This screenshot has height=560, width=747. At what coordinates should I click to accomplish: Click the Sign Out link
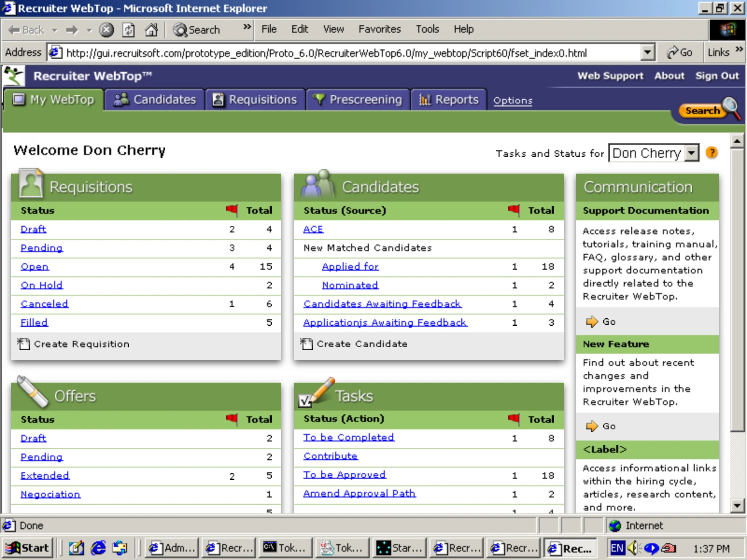coord(717,76)
